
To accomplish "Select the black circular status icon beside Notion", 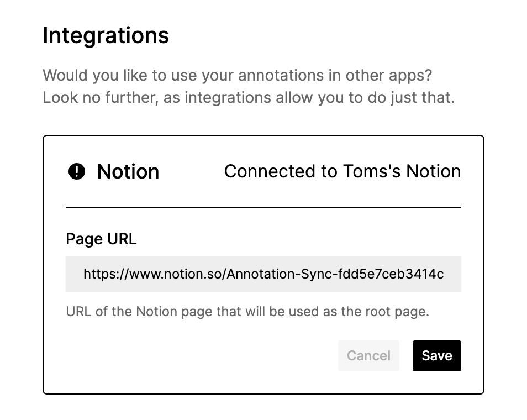I will (77, 172).
